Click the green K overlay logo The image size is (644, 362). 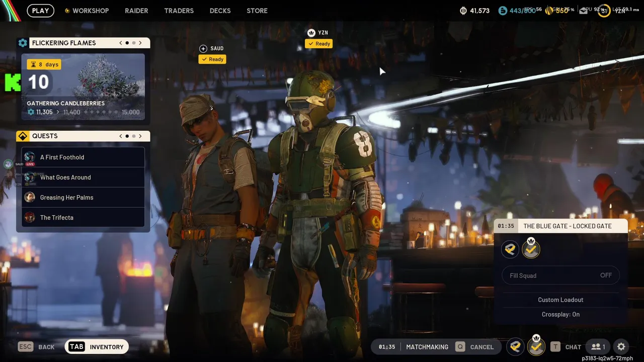pyautogui.click(x=13, y=82)
